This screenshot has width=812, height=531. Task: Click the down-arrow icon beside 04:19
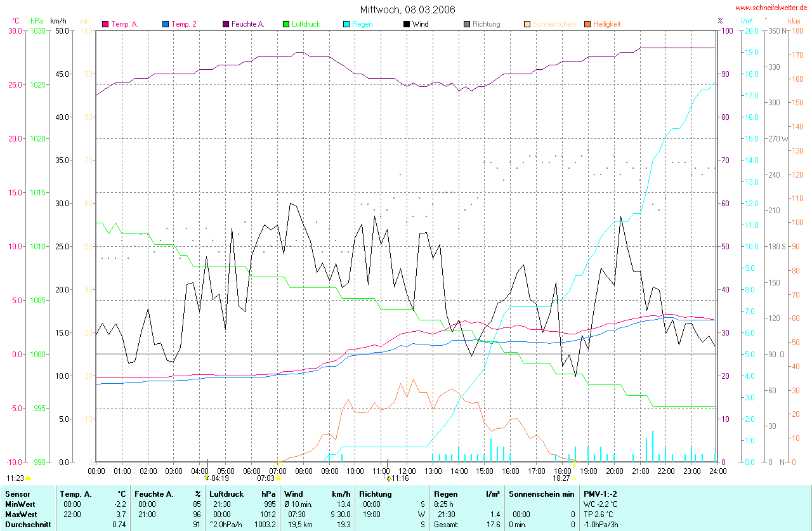point(207,478)
